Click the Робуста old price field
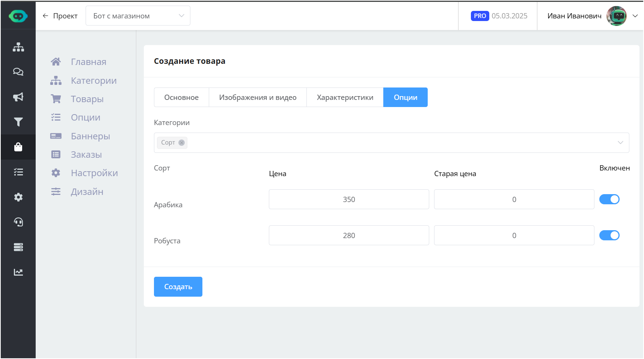The height and width of the screenshot is (359, 644). click(514, 235)
